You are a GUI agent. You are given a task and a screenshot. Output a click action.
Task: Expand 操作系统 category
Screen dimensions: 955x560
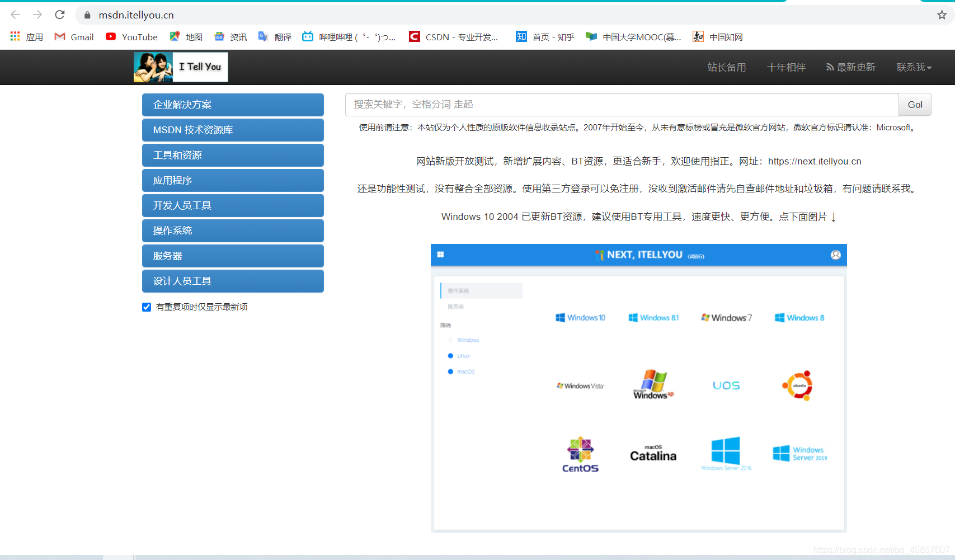[233, 230]
